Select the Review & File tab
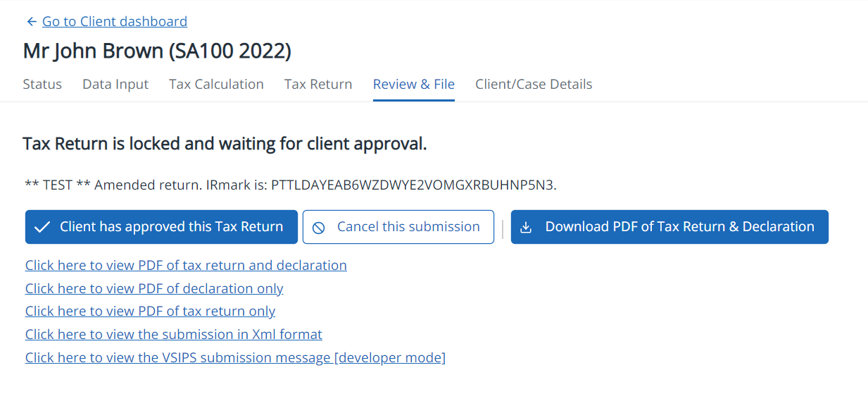868x394 pixels. (414, 85)
